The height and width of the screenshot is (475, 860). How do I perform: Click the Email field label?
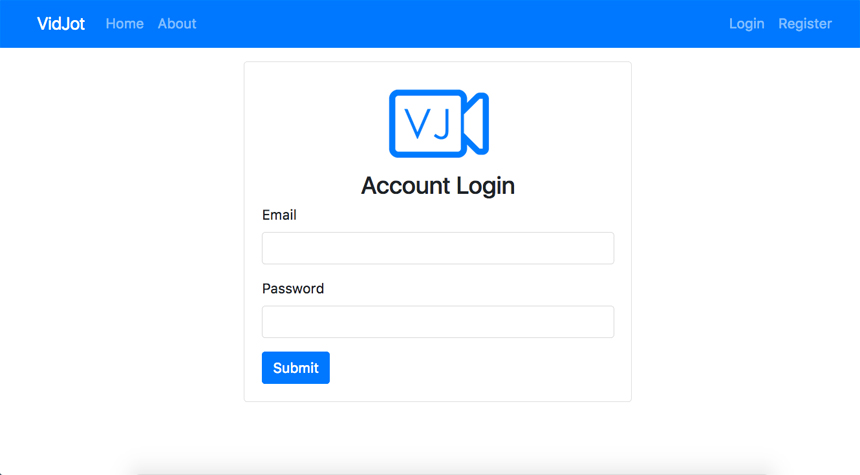click(279, 215)
